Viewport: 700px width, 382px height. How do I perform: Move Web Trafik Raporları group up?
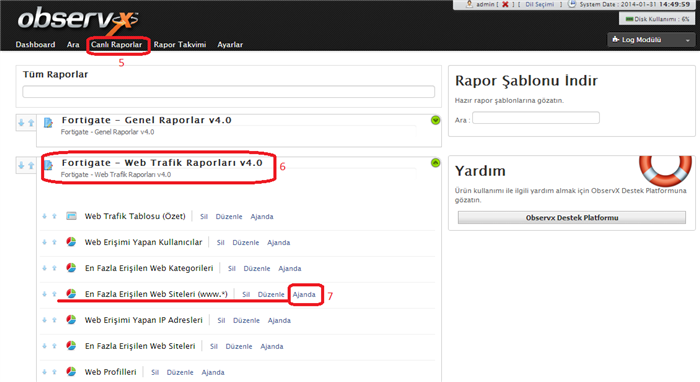click(31, 166)
